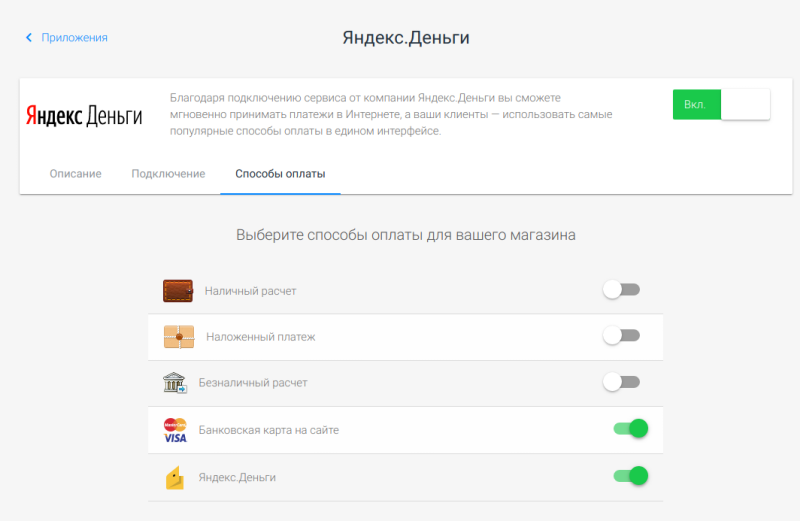
Task: Click the bank building icon for Безналичный расчет
Action: pyautogui.click(x=174, y=382)
